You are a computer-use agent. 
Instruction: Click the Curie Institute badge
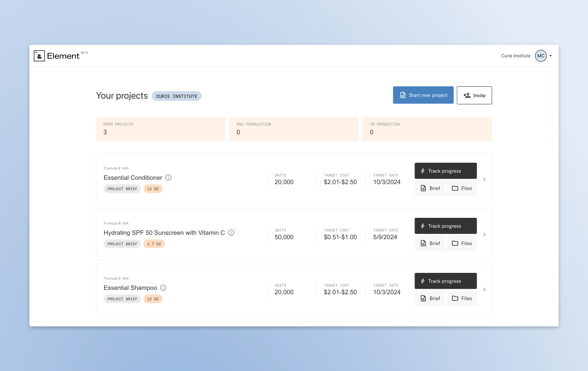click(177, 96)
